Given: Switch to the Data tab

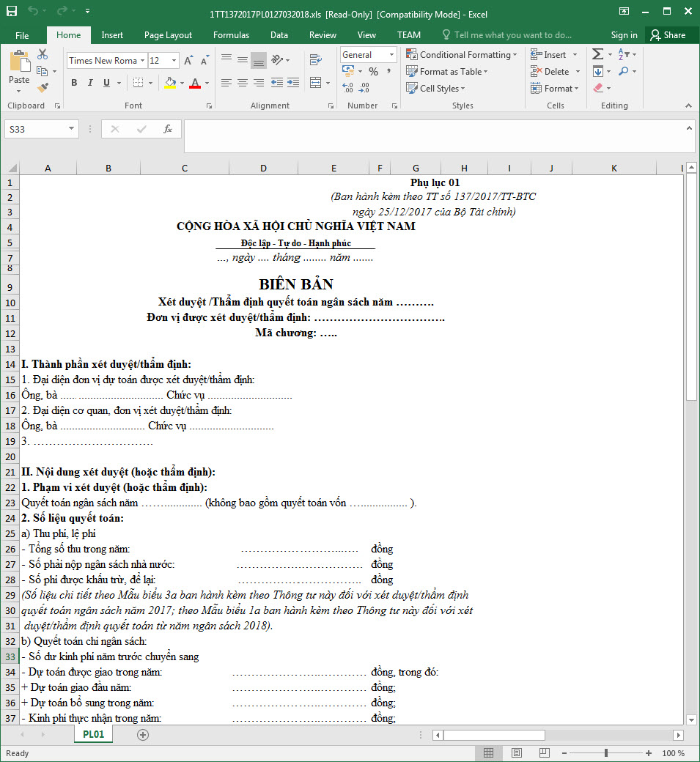Looking at the screenshot, I should (279, 35).
